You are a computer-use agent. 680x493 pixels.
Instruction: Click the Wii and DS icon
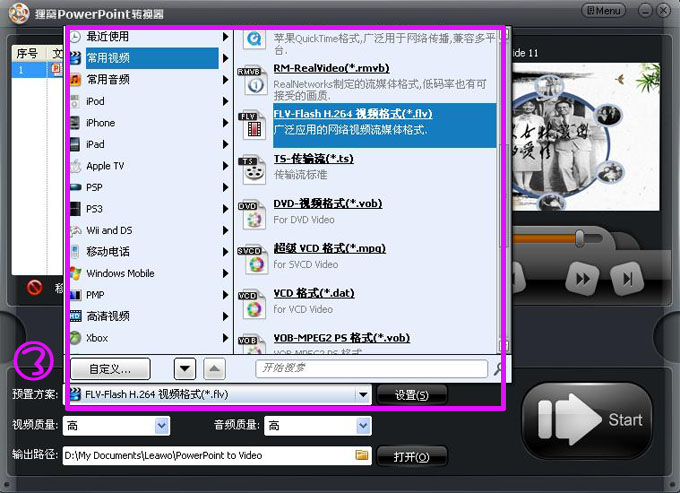[x=75, y=230]
